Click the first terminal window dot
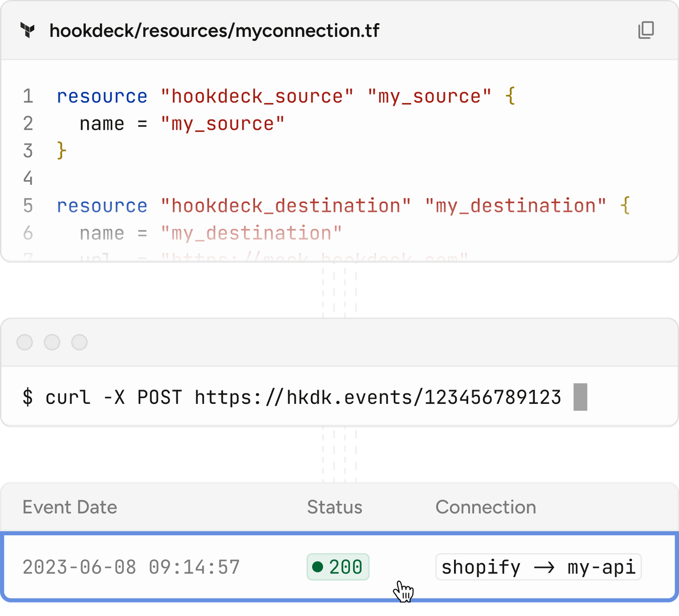Viewport: 679px width, 616px height. pos(25,342)
